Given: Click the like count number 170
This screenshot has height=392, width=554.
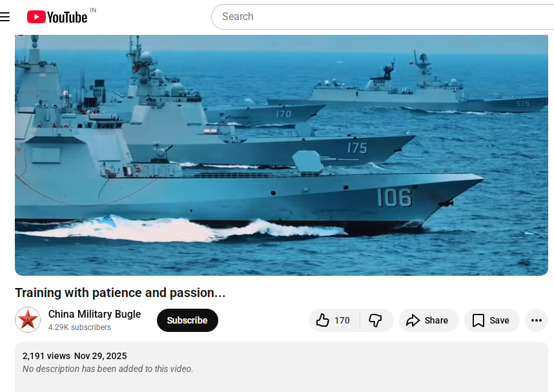Looking at the screenshot, I should coord(342,320).
